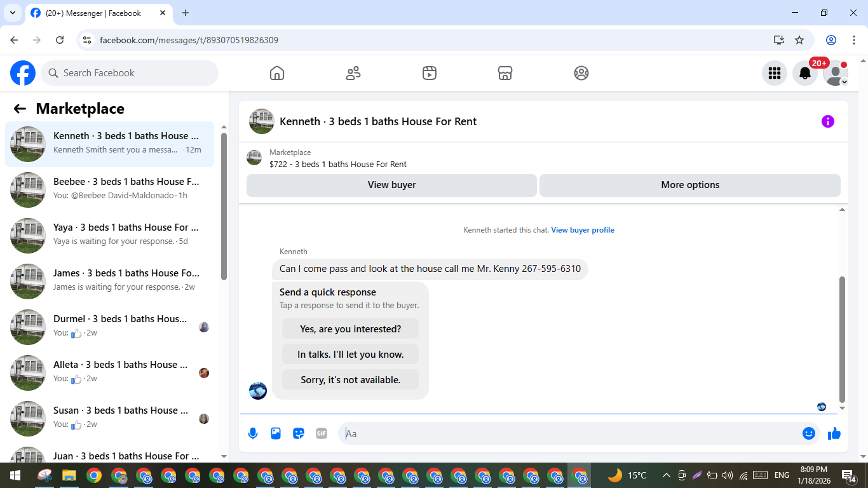Open the $722 listing link
This screenshot has height=488, width=868.
pyautogui.click(x=338, y=164)
